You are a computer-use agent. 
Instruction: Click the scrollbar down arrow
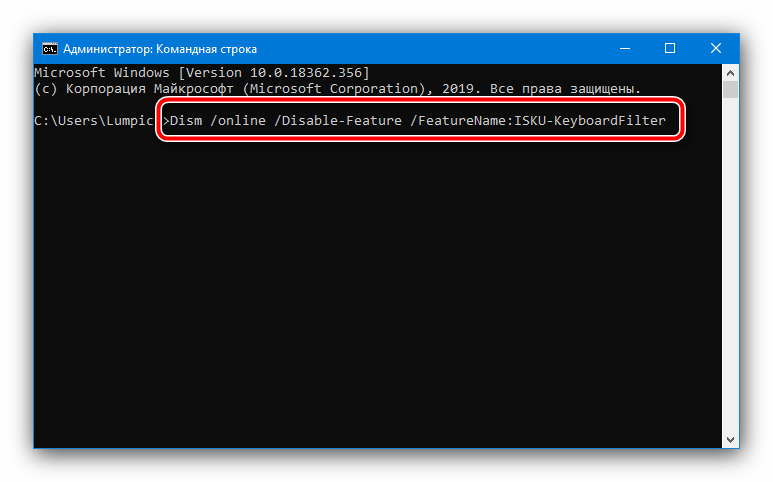(730, 440)
